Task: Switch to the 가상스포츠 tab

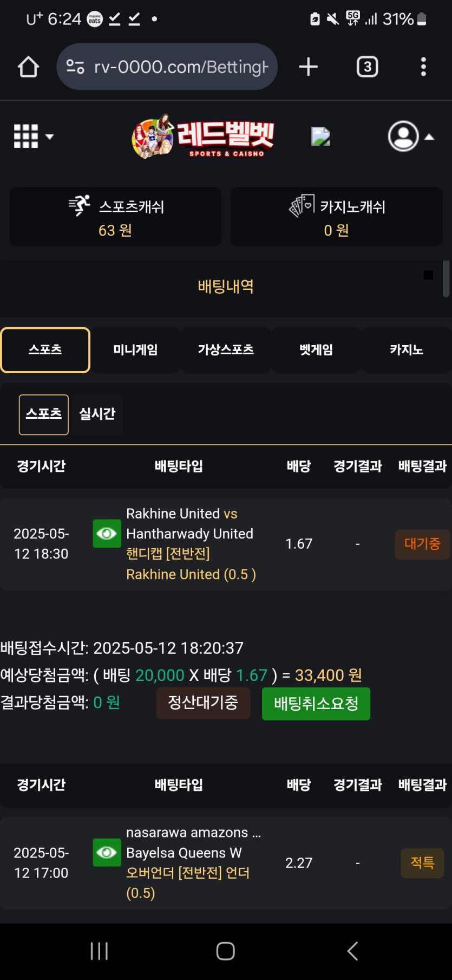Action: click(226, 350)
